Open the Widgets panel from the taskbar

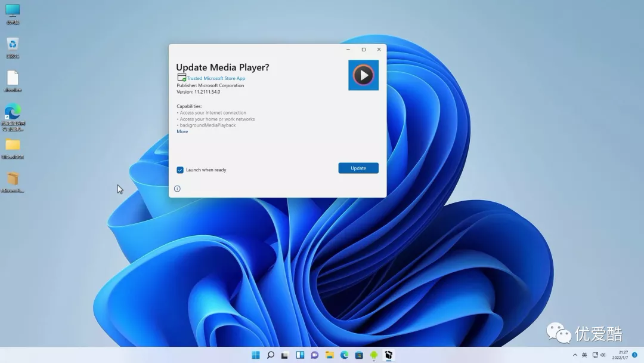(x=300, y=355)
